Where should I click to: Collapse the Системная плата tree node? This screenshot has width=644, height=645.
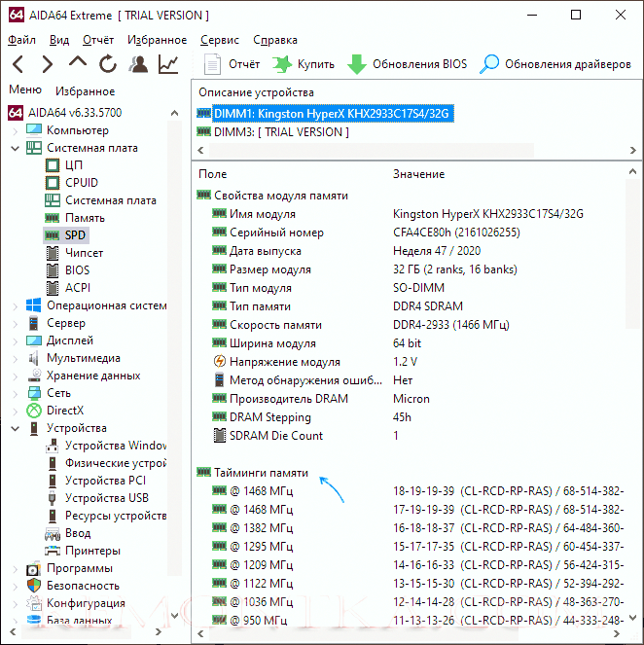[15, 148]
